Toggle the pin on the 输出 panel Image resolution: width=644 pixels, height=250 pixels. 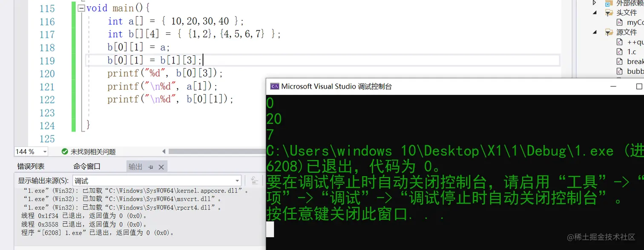151,167
